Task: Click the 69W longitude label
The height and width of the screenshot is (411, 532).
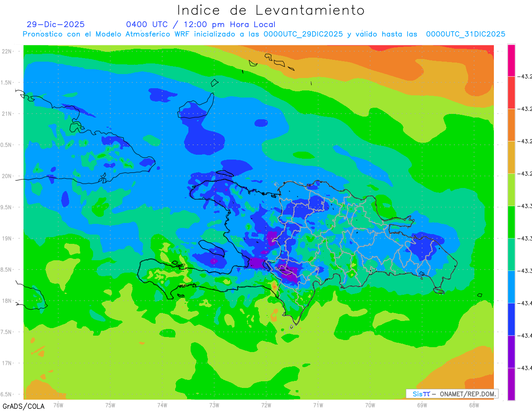Action: coord(422,405)
